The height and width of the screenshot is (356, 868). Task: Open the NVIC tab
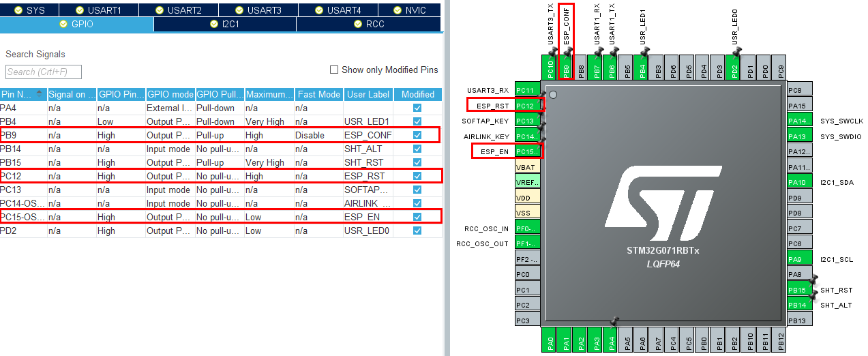pyautogui.click(x=410, y=10)
